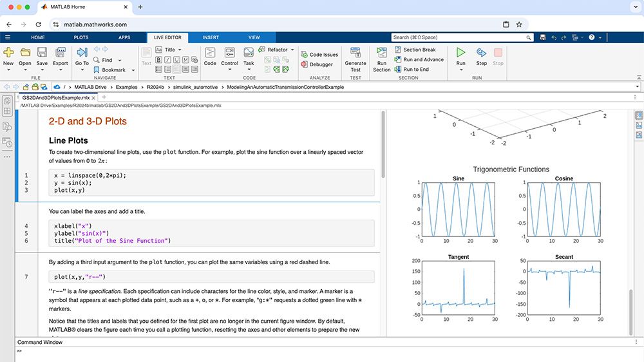
Task: Click the Section Break button
Action: [419, 50]
